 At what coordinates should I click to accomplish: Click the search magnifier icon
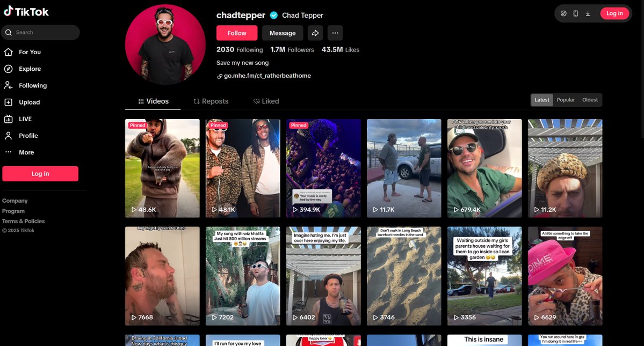point(8,32)
